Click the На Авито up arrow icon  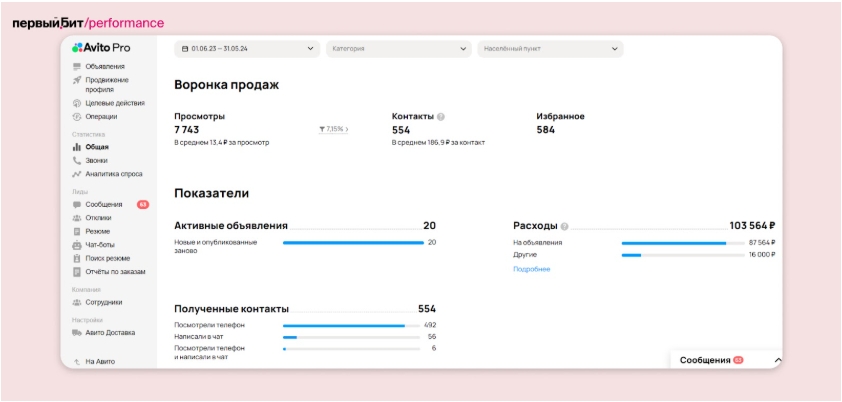77,362
